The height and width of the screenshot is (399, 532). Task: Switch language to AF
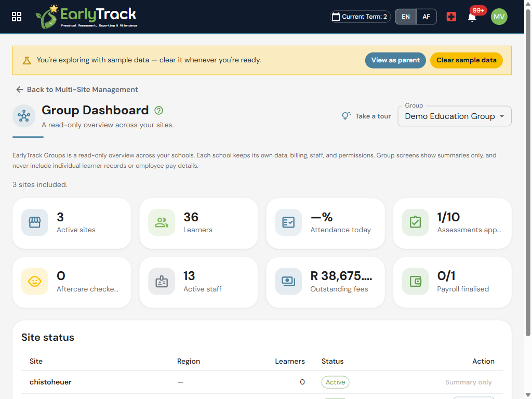click(x=426, y=17)
